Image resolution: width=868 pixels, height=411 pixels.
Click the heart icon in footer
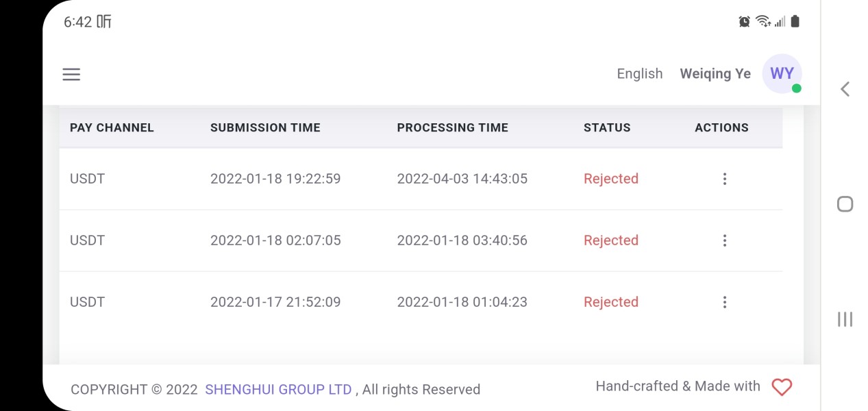pyautogui.click(x=782, y=387)
